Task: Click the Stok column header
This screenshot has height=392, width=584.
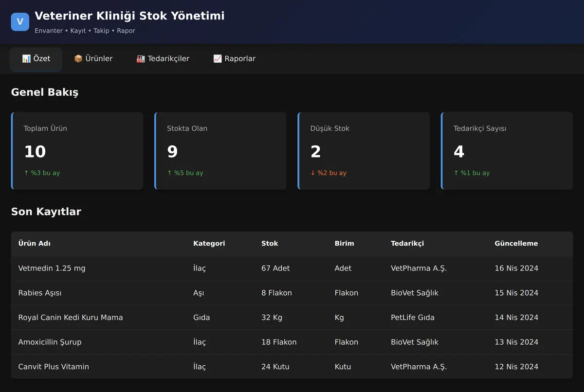Action: (270, 244)
